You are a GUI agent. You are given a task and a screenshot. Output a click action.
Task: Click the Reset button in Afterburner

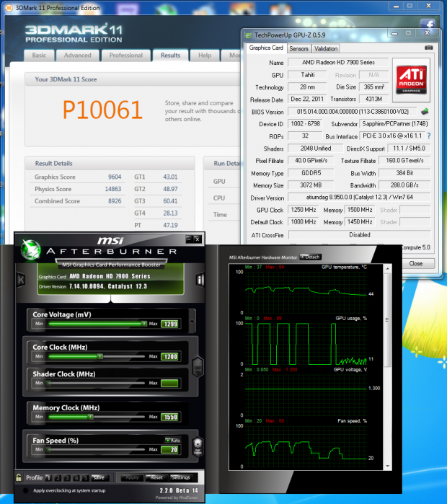click(156, 477)
